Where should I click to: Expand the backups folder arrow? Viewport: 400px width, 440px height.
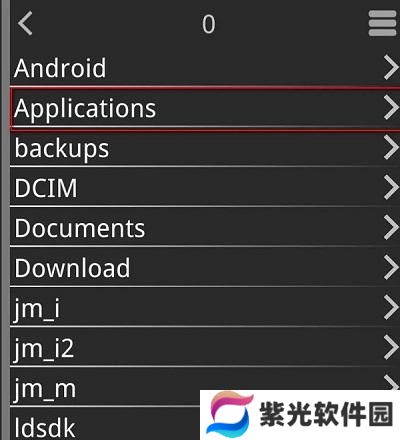(x=391, y=147)
